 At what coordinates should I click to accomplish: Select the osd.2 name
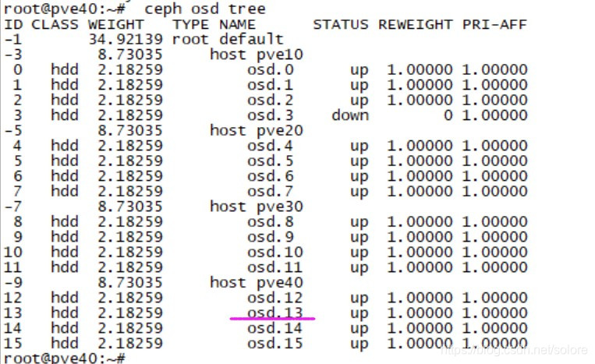[271, 100]
